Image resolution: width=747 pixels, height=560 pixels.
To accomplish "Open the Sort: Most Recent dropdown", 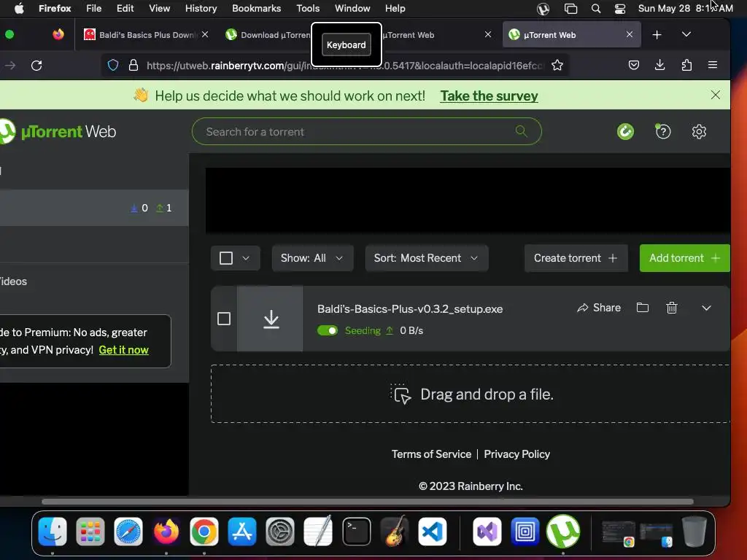I will click(x=426, y=258).
